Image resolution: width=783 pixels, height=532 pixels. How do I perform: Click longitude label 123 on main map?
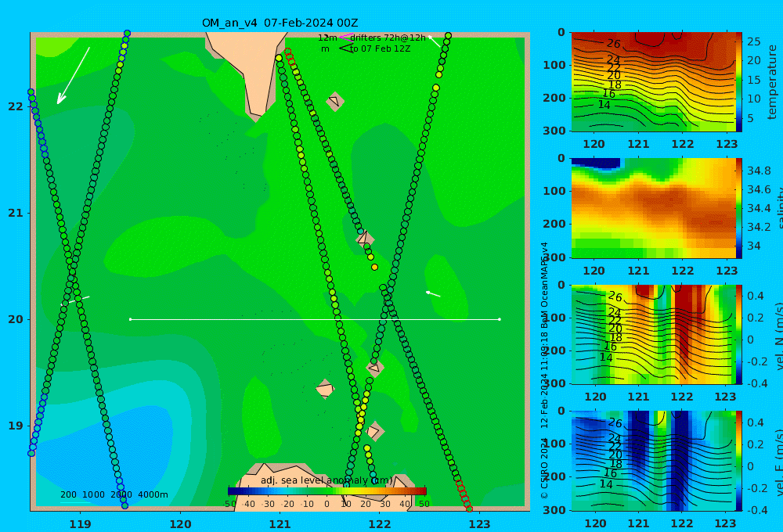coord(479,524)
